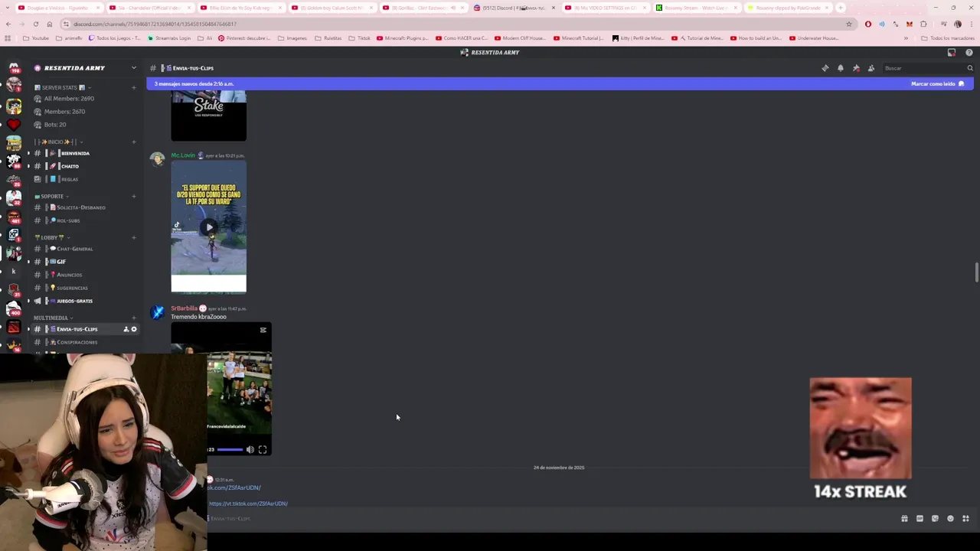Open the Discord direct messages home icon
This screenshot has height=551, width=980.
14,68
